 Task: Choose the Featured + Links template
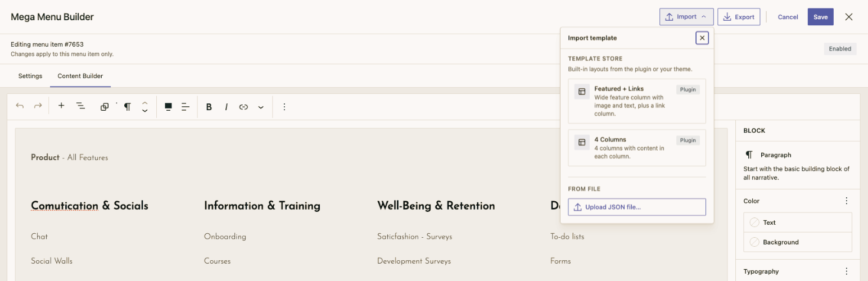coord(637,101)
